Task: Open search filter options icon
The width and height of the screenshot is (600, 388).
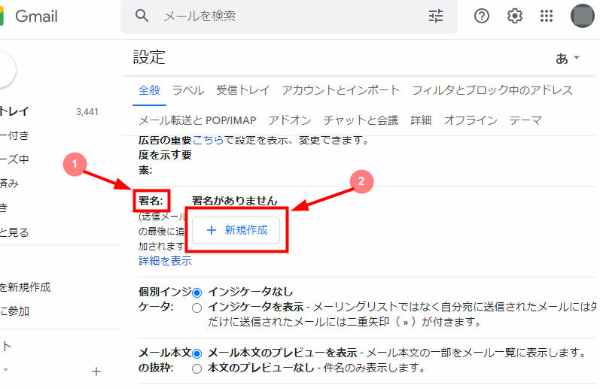Action: [435, 16]
